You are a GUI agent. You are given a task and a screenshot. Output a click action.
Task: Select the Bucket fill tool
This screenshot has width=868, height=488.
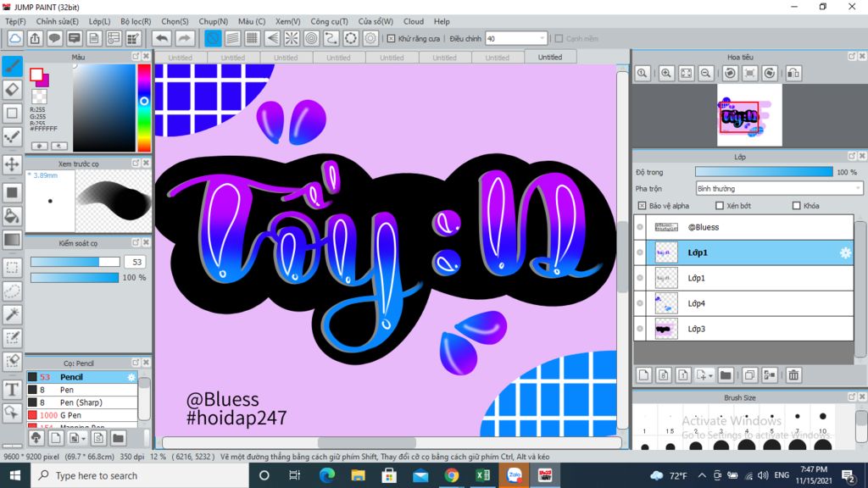[x=12, y=216]
